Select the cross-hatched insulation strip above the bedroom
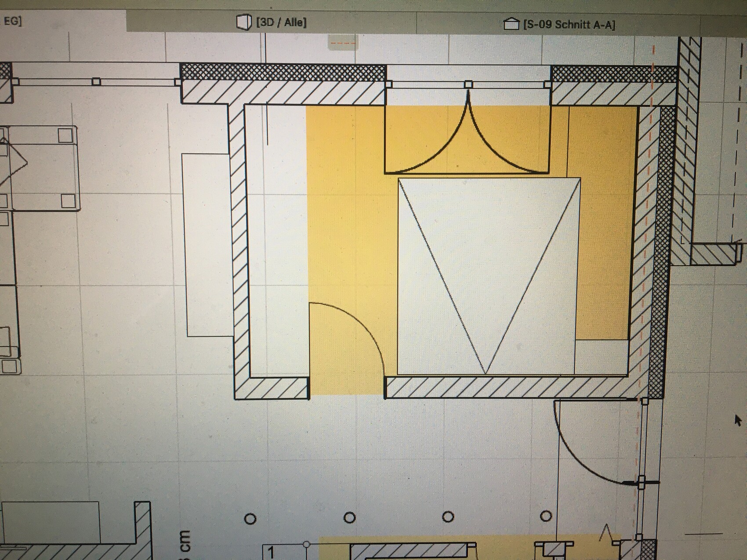The image size is (747, 560). click(x=283, y=72)
